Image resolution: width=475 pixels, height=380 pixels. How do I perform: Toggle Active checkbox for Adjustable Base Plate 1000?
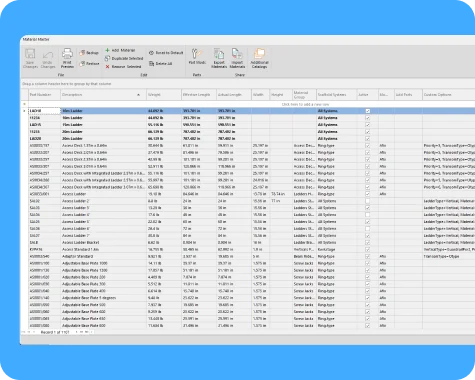click(x=368, y=263)
